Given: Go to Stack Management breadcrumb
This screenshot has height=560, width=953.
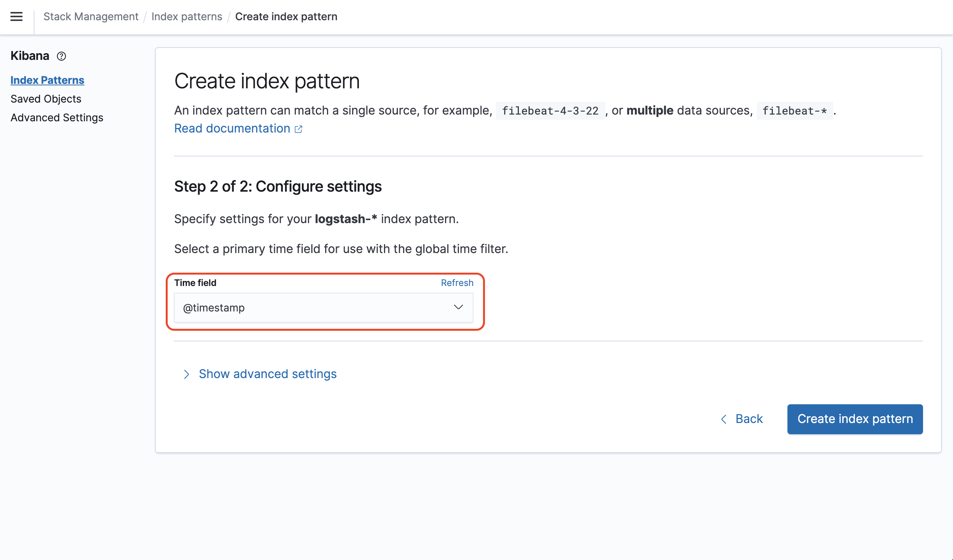Looking at the screenshot, I should click(91, 16).
